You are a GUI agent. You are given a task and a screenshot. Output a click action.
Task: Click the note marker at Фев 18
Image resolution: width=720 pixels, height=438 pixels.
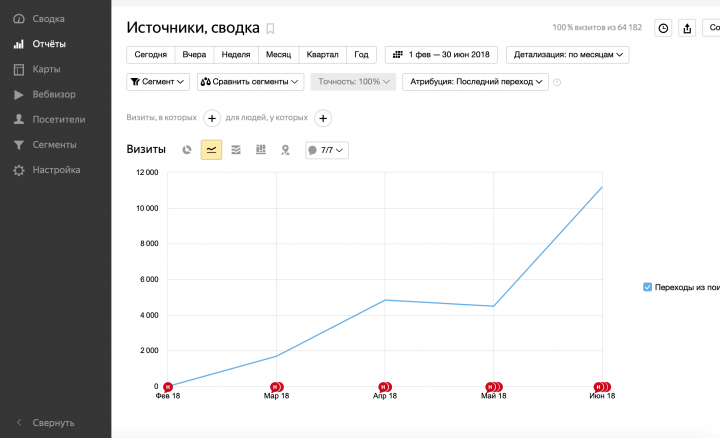(168, 387)
